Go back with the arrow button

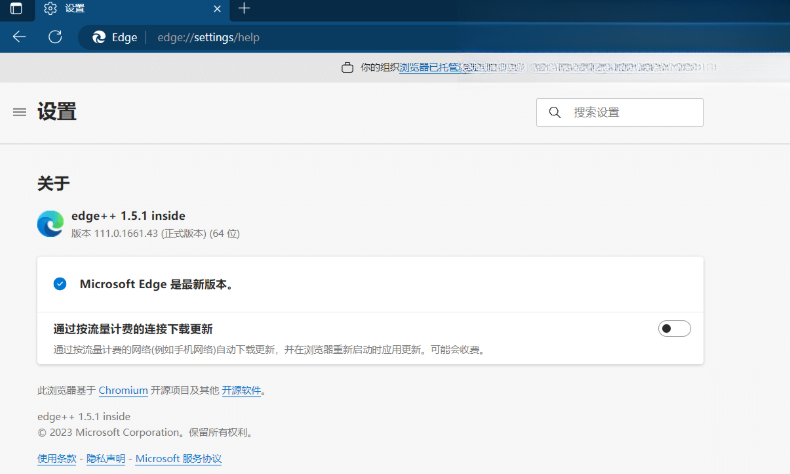[19, 37]
